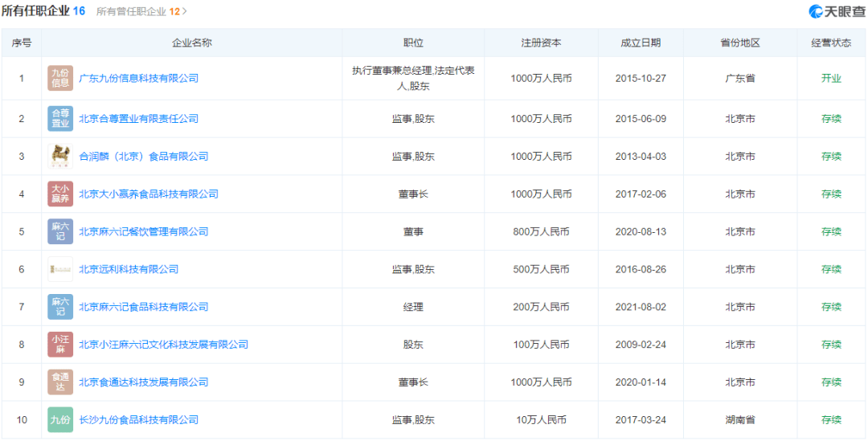Open 长沙九份食品科技有限公司 link
Screen dimensions: 868x441
(138, 420)
